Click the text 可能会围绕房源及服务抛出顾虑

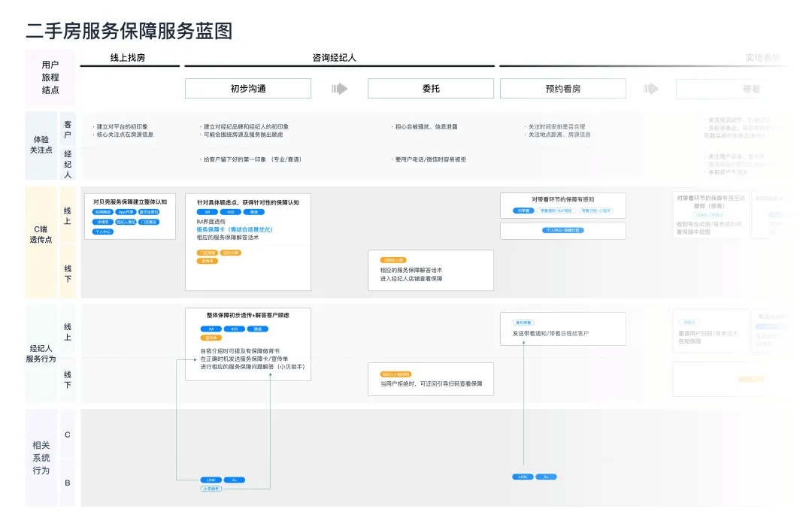click(x=243, y=135)
